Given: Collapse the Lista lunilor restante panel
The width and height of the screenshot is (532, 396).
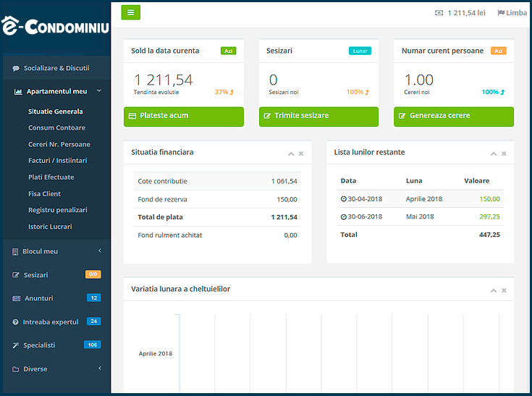Looking at the screenshot, I should coord(494,153).
